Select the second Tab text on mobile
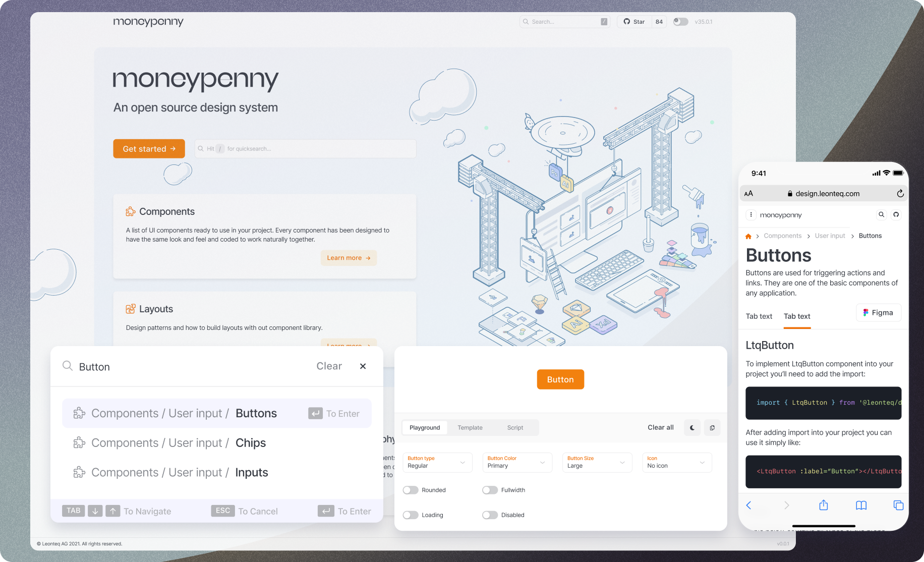924x562 pixels. pos(796,316)
